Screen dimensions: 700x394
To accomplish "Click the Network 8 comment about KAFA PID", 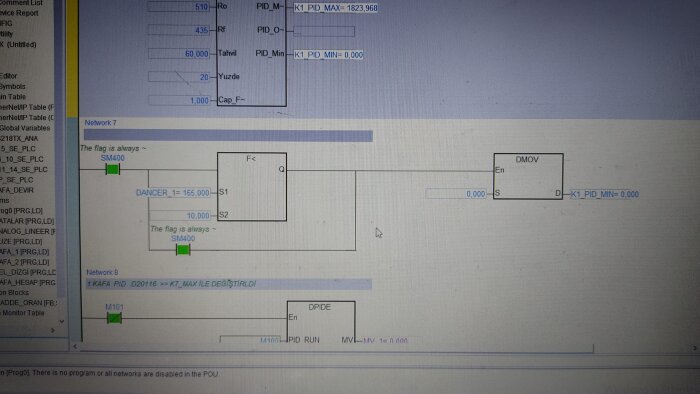I will [229, 284].
